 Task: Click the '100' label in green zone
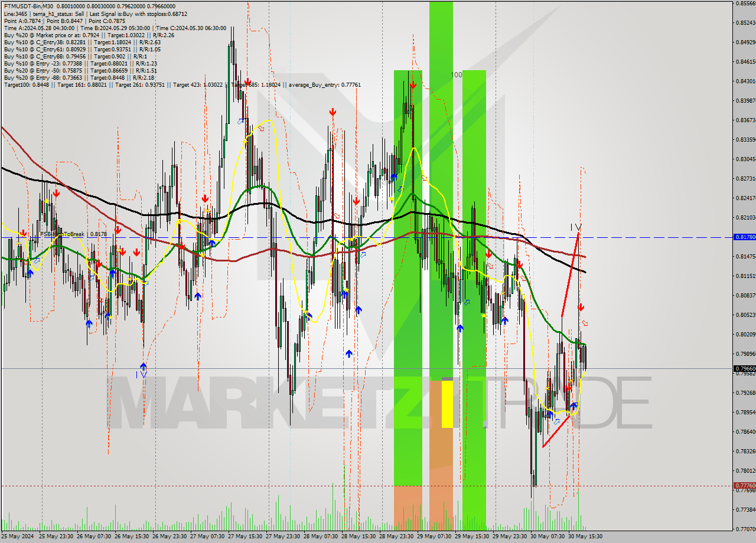[x=457, y=75]
